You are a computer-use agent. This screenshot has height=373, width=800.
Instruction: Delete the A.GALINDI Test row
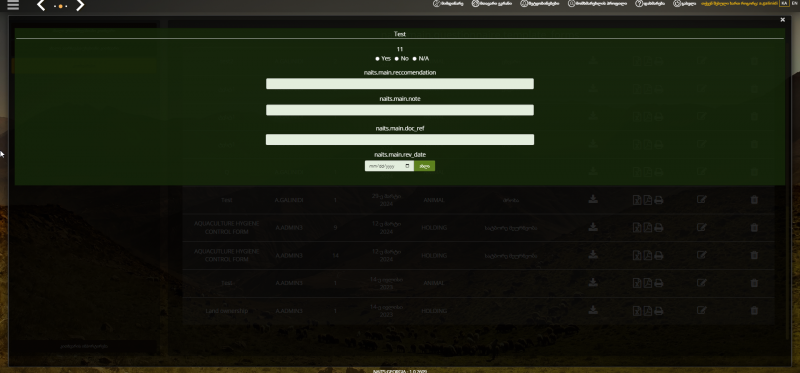click(x=754, y=200)
